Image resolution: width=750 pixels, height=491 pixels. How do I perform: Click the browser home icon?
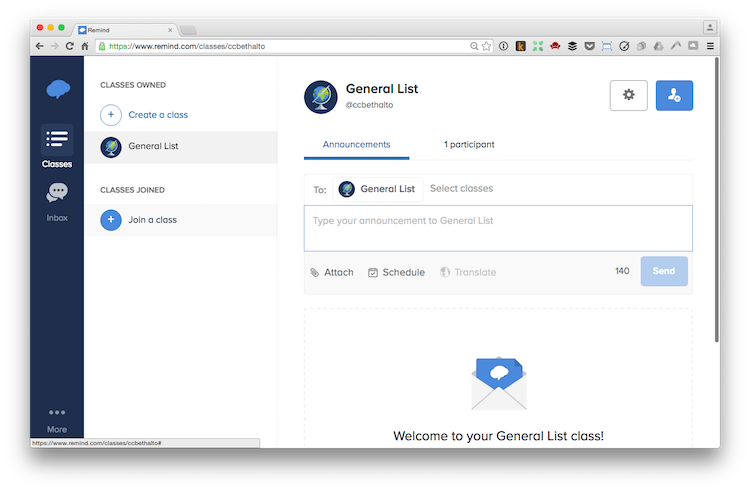click(x=85, y=46)
